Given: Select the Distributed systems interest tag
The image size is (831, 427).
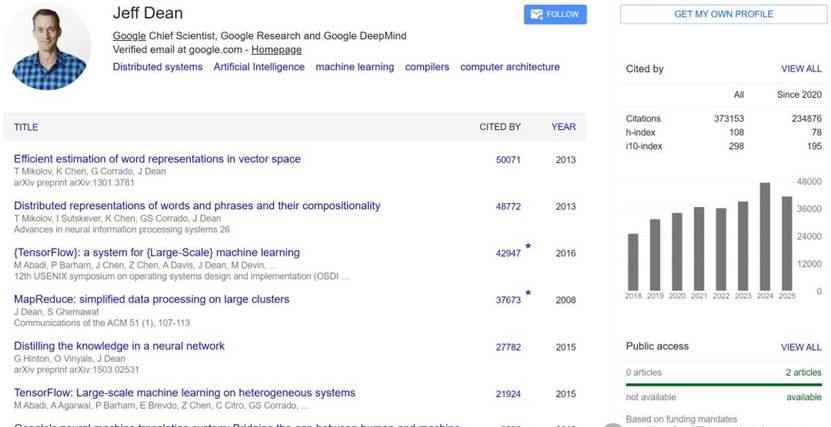Looking at the screenshot, I should (x=157, y=67).
